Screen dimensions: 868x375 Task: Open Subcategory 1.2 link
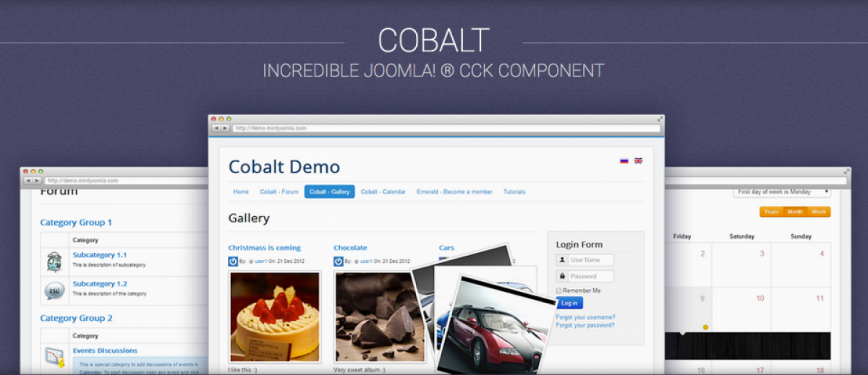[x=100, y=284]
